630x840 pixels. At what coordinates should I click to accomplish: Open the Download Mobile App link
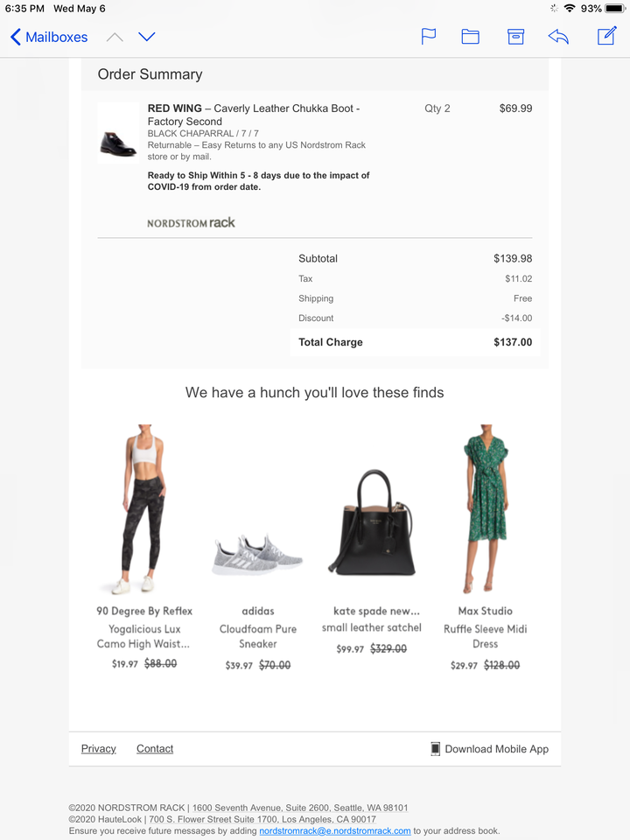(x=497, y=749)
